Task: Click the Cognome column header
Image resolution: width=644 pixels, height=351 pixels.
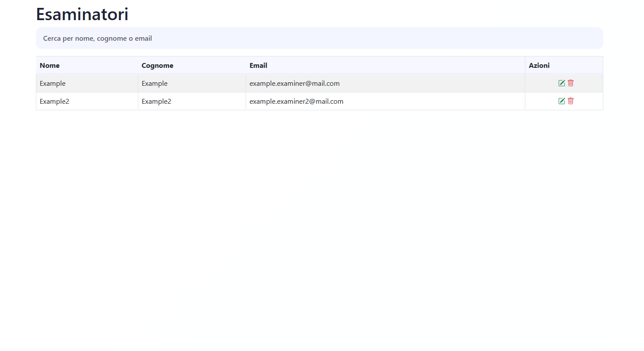Action: 157,66
